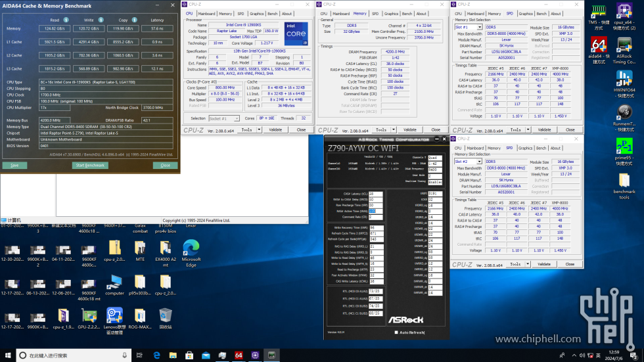Expand the Tools dropdown arrow in CPU-Z Memory window
This screenshot has width=644, height=362.
(394, 129)
